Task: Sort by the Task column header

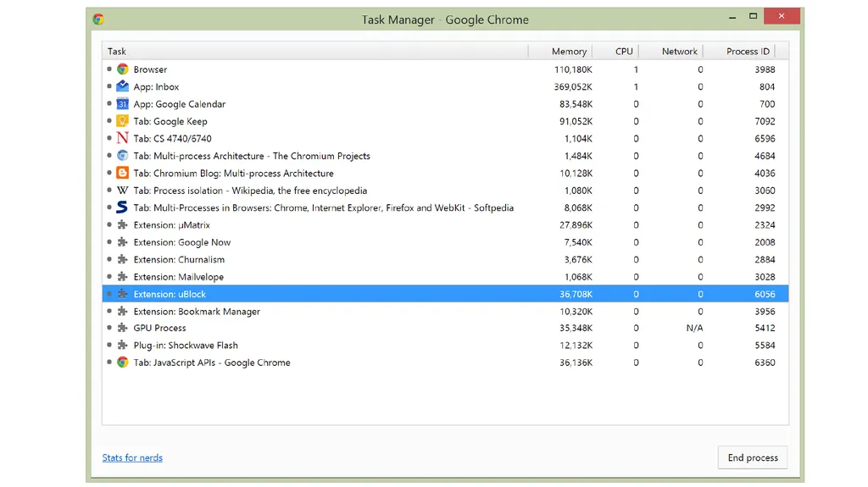Action: 315,51
